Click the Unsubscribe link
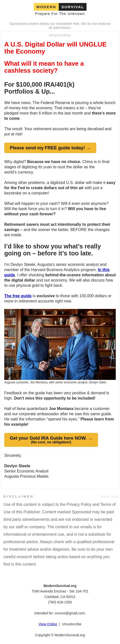The width and height of the screenshot is (120, 644). point(71,624)
